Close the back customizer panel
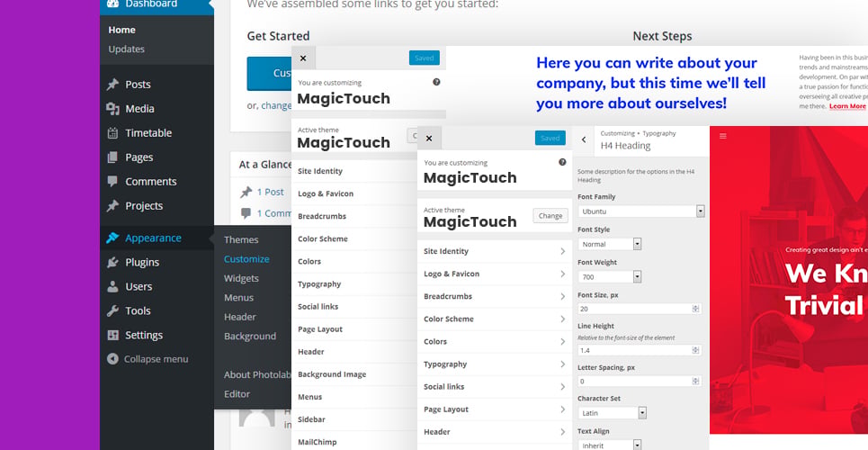This screenshot has height=450, width=868. pos(303,58)
